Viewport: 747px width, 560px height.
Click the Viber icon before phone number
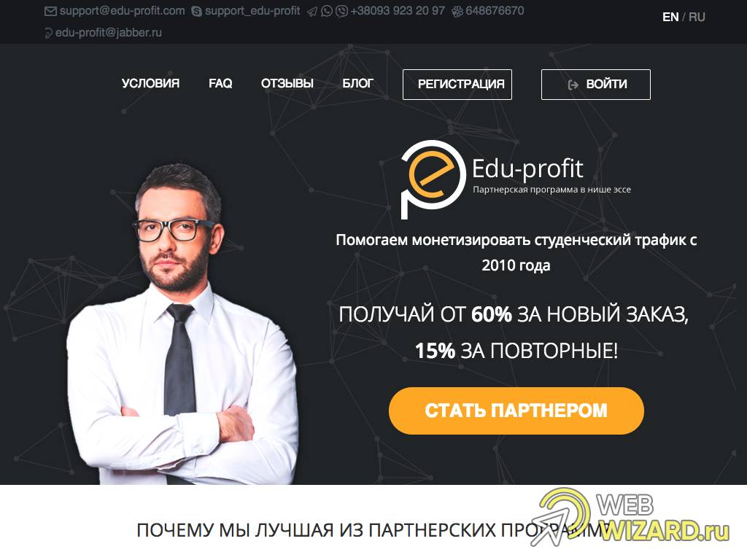(341, 11)
